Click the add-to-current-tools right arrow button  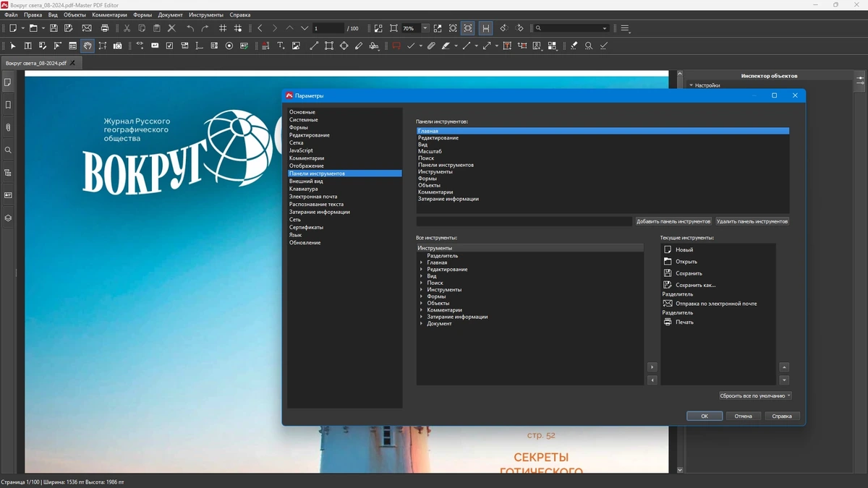(652, 367)
